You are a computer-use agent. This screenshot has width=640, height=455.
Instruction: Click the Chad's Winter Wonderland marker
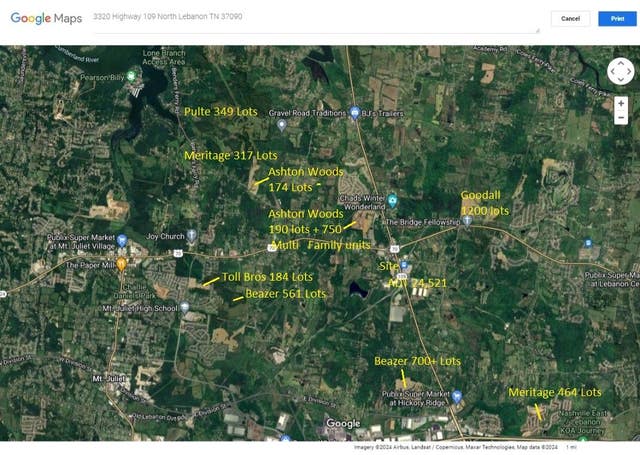tap(392, 200)
